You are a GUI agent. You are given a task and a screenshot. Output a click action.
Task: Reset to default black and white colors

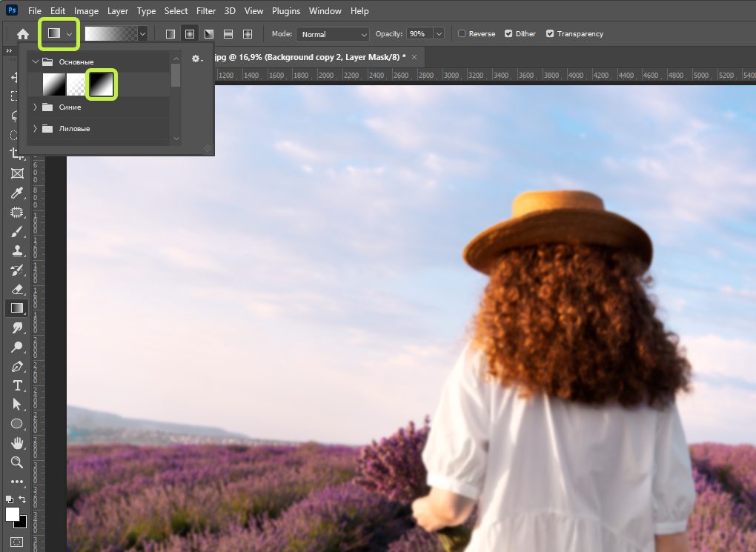pyautogui.click(x=9, y=499)
